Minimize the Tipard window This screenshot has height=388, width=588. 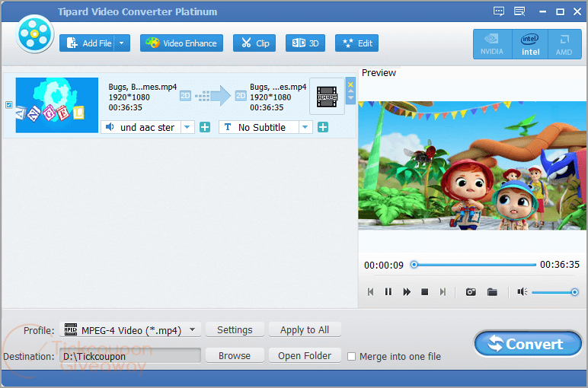tap(542, 12)
